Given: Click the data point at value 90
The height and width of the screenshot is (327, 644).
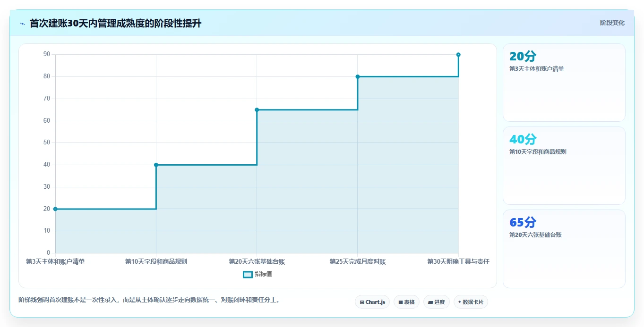Looking at the screenshot, I should point(458,55).
